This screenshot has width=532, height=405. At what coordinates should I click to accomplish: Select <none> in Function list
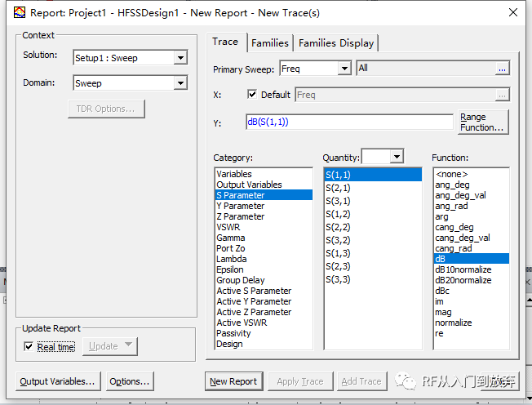pos(472,174)
